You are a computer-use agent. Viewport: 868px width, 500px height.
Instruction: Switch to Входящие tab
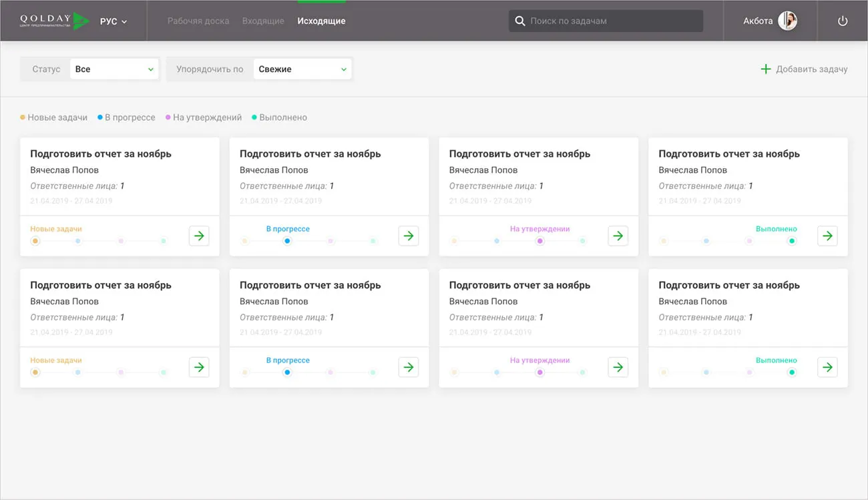click(263, 21)
